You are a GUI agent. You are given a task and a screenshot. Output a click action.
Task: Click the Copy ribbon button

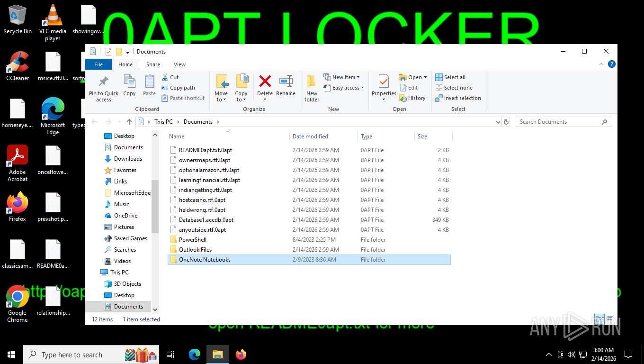[x=129, y=86]
